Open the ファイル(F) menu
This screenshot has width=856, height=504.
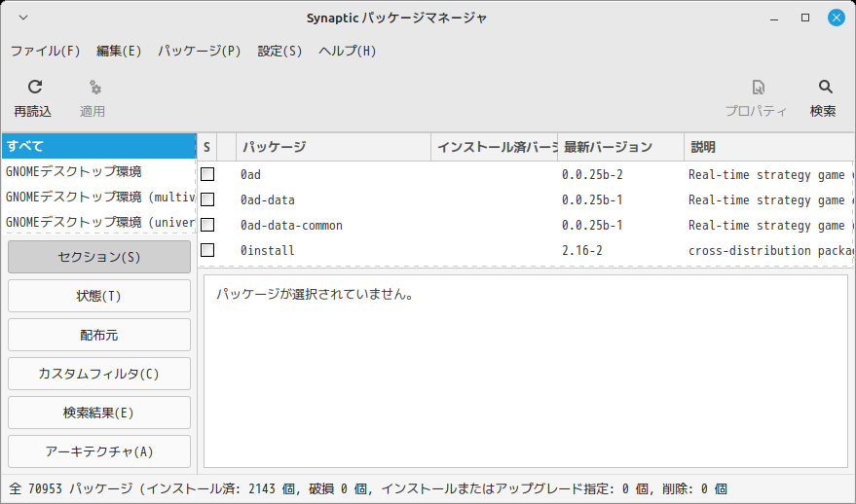pos(46,51)
